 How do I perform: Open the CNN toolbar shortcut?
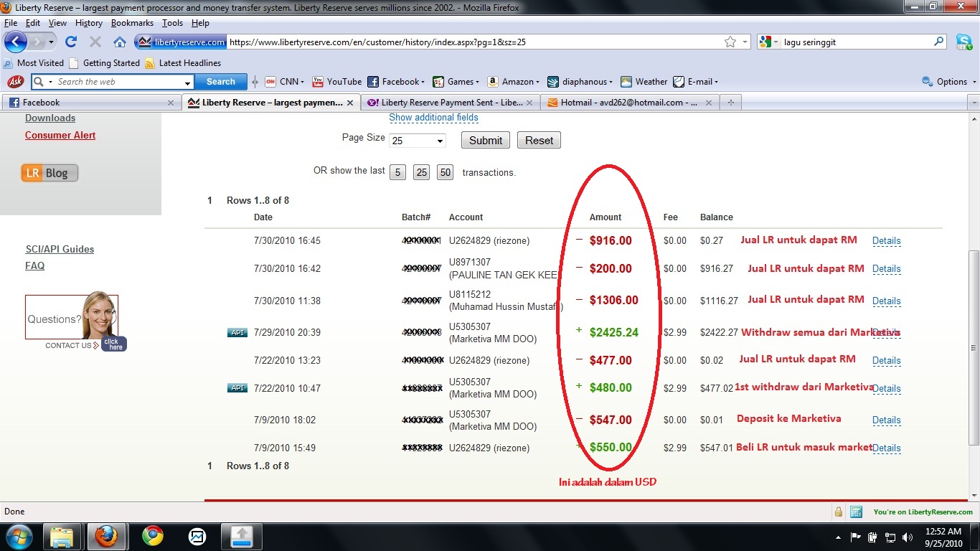point(285,81)
